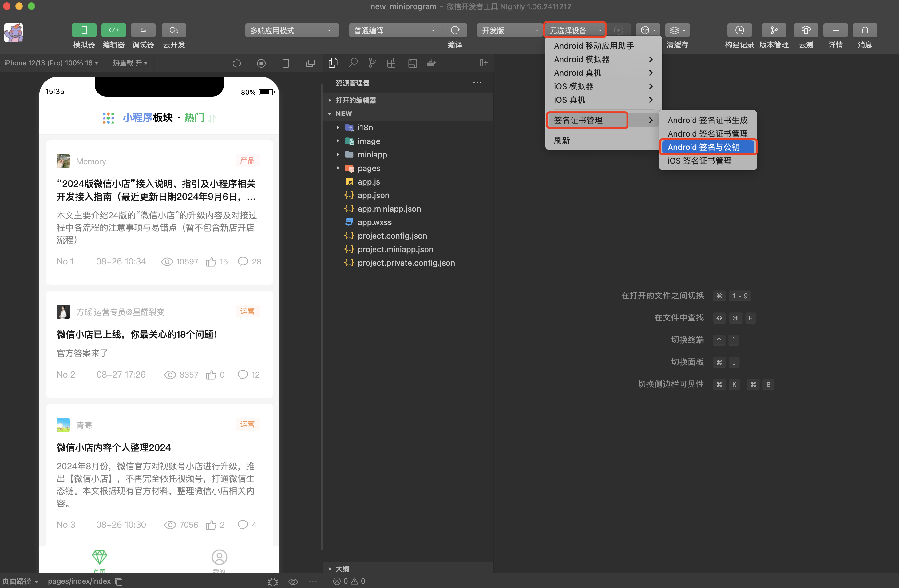899x588 pixels.
Task: Open article 微信小店内容个人整理2024
Action: 159,474
